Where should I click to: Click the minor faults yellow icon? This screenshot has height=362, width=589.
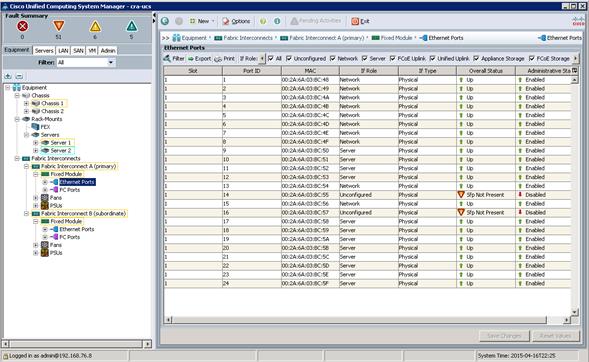point(95,26)
